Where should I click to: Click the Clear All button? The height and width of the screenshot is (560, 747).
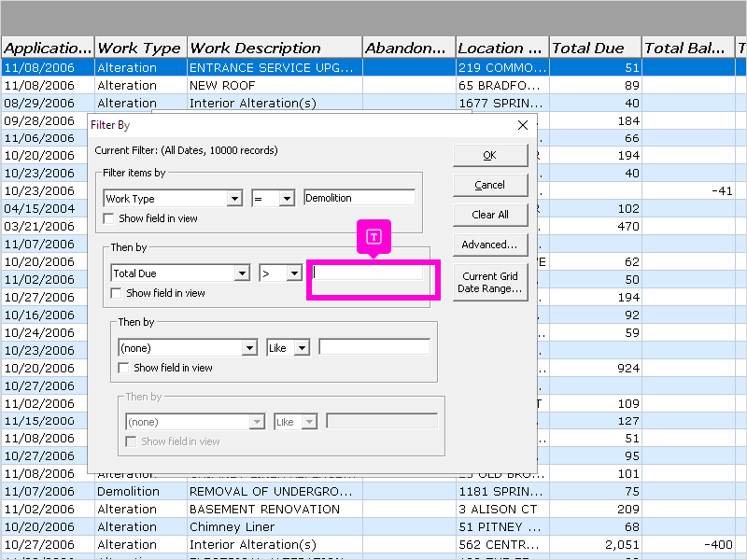(490, 215)
